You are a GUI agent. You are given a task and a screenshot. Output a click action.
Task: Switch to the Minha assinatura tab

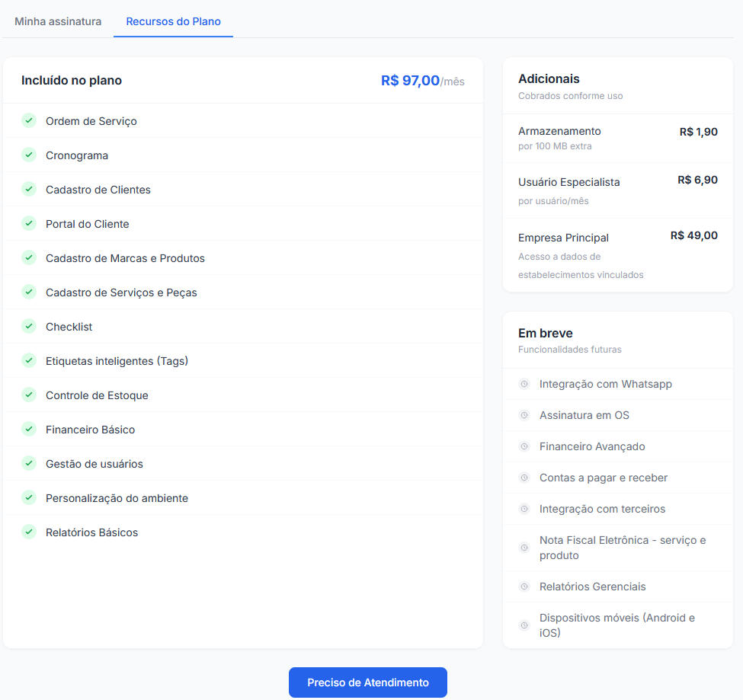[x=58, y=21]
